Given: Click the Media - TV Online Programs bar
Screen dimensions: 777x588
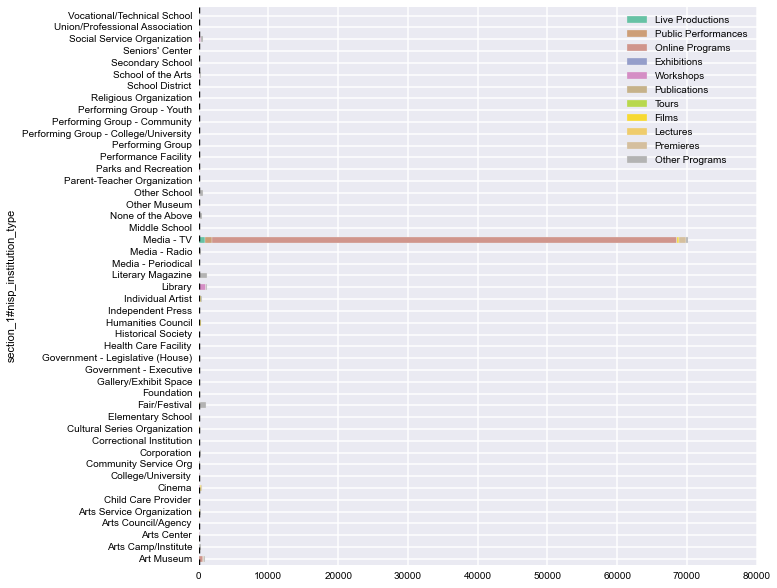Looking at the screenshot, I should 444,240.
